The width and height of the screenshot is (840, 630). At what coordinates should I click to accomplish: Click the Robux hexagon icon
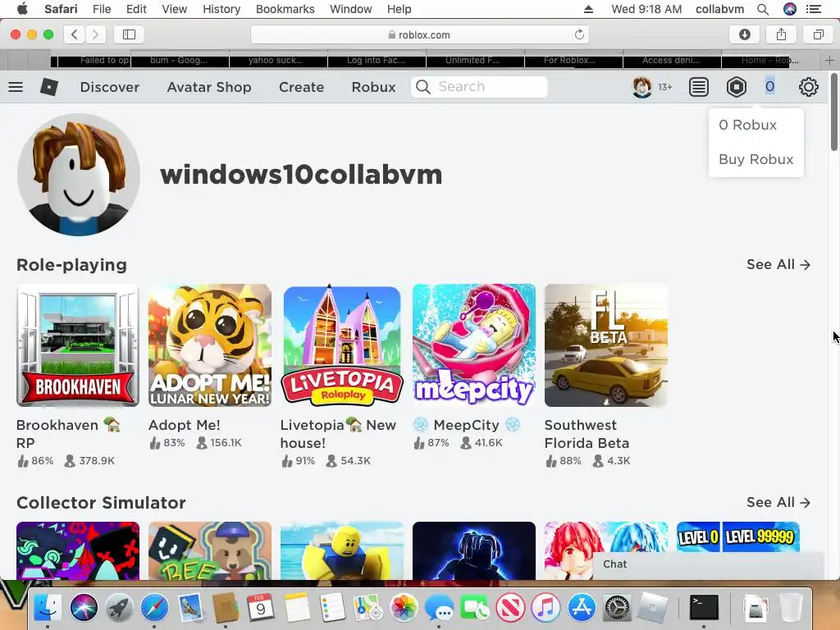737,87
